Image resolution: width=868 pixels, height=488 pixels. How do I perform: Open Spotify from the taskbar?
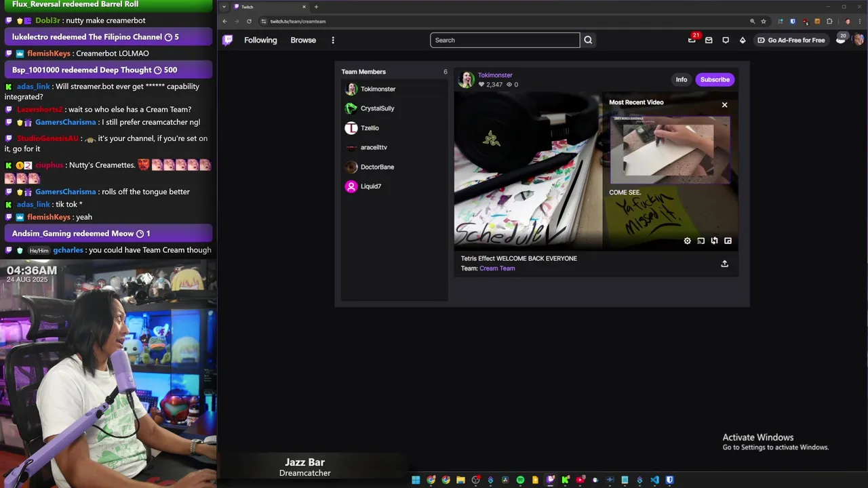520,480
